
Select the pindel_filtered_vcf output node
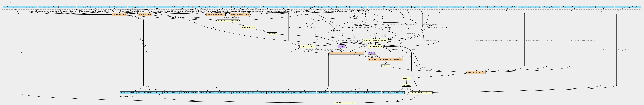click(224, 93)
